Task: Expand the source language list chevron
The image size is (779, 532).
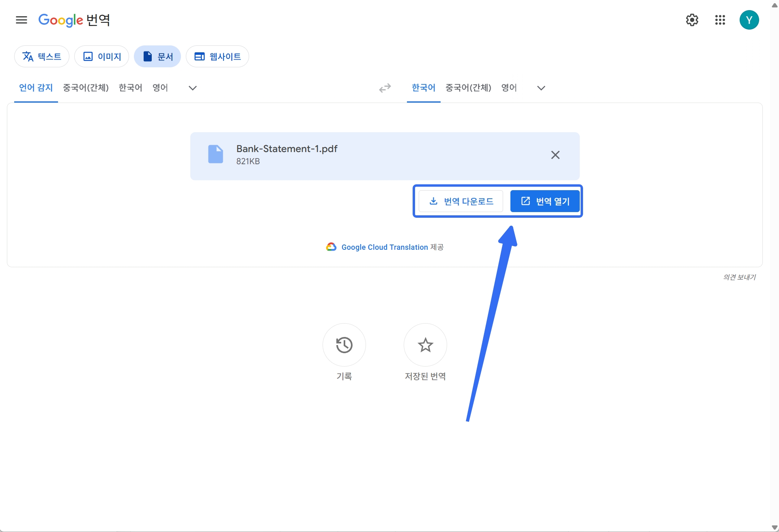Action: click(193, 88)
